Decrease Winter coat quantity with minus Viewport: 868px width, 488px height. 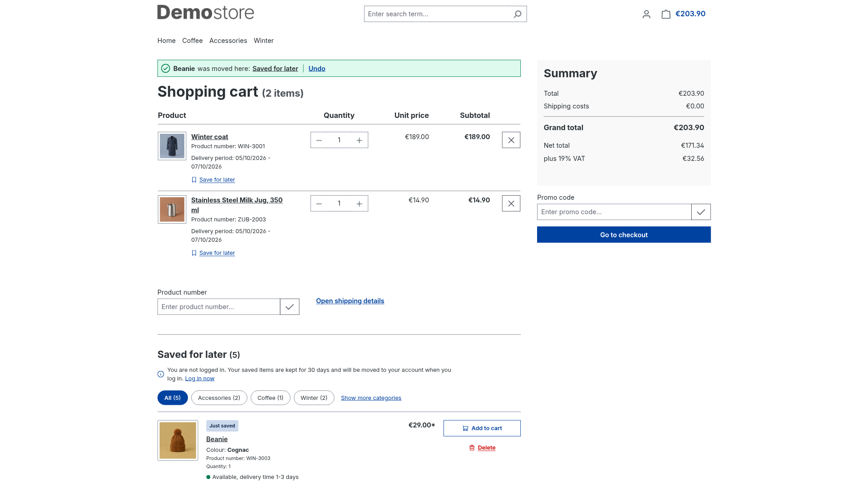tap(319, 140)
